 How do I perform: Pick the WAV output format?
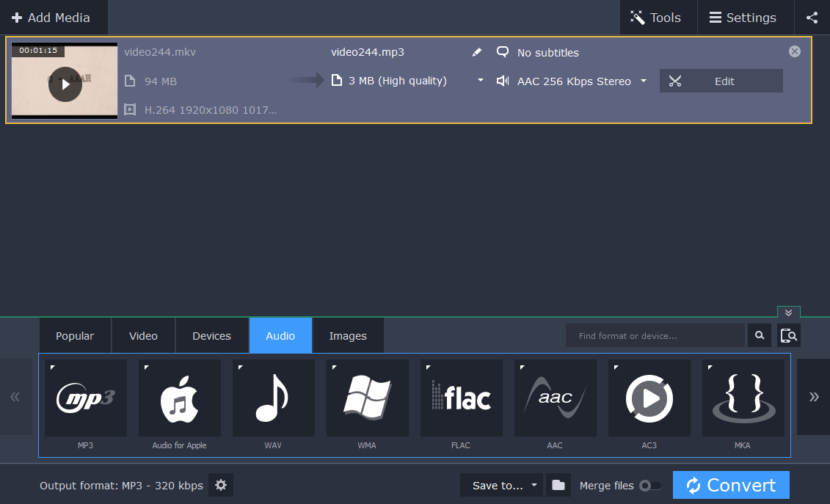[x=273, y=398]
